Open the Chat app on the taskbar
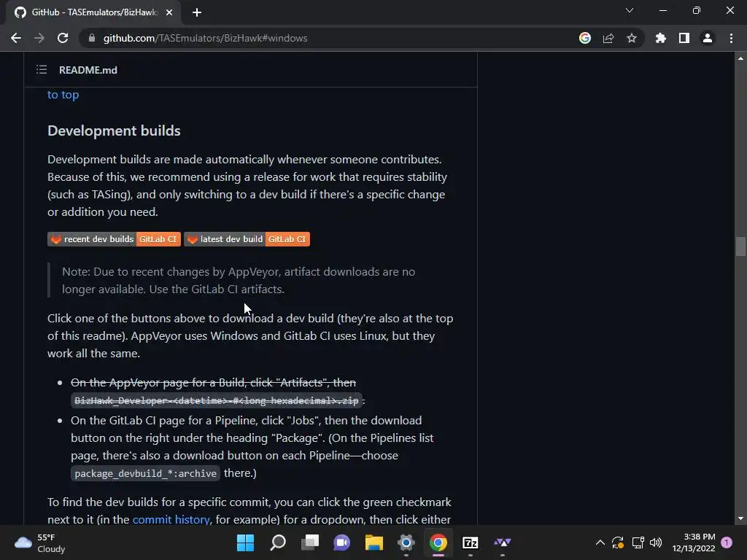Screen dimensions: 747x560 pos(341,542)
